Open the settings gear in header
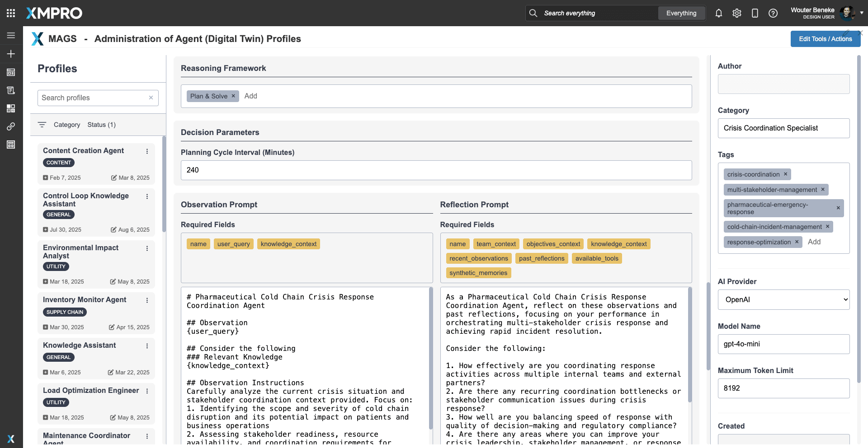The height and width of the screenshot is (448, 868). tap(736, 13)
